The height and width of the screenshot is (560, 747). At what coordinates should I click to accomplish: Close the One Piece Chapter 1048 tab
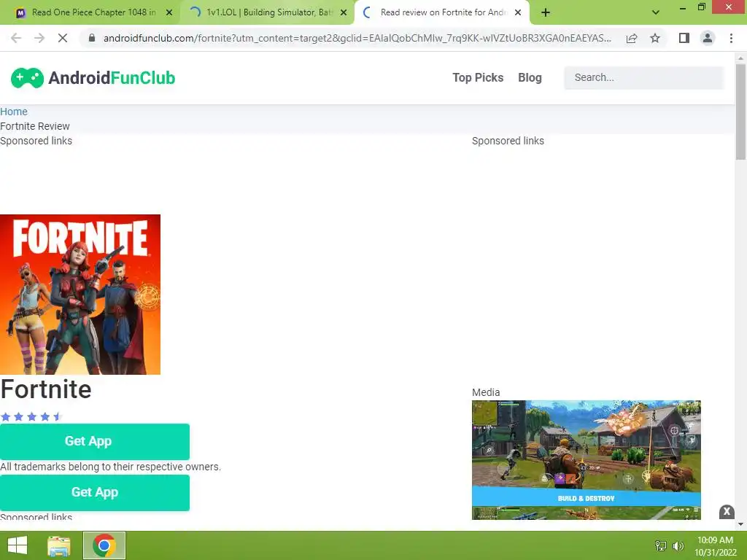coord(169,12)
